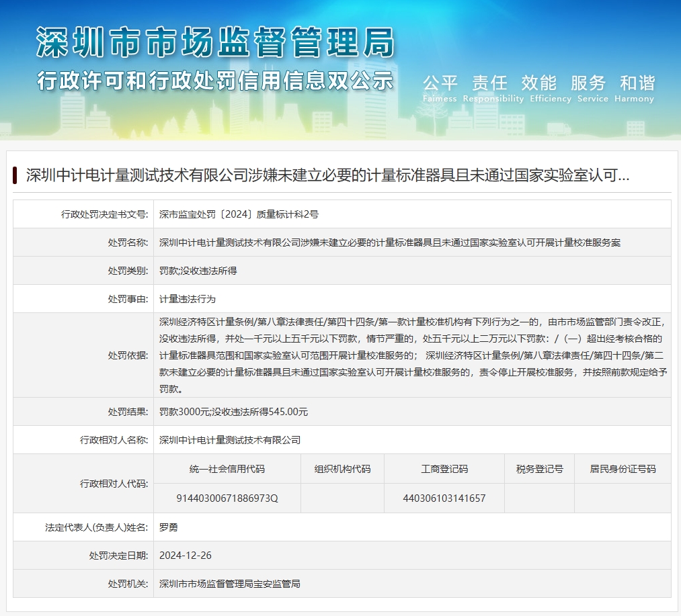Select the 罚款;没收违法所得 penalty type value
The image size is (681, 616).
click(198, 271)
